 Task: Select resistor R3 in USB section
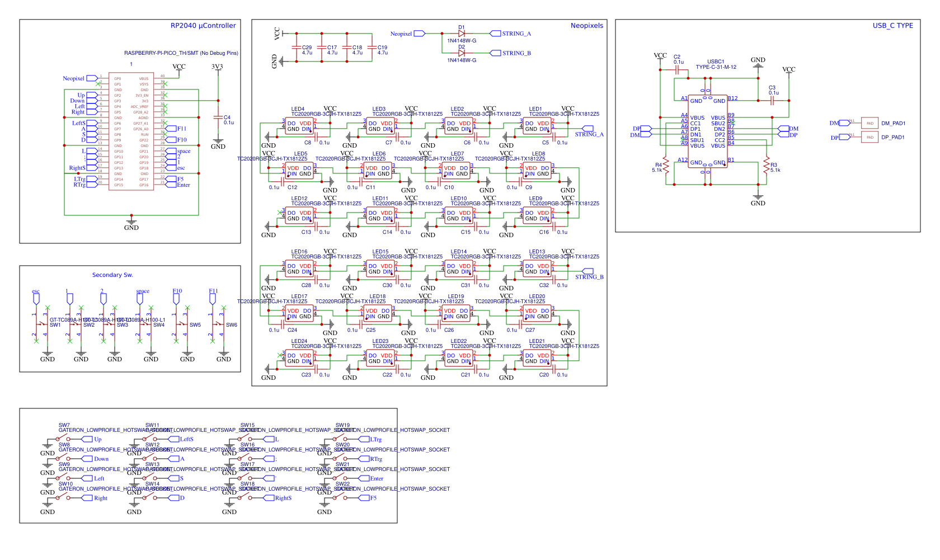click(767, 166)
